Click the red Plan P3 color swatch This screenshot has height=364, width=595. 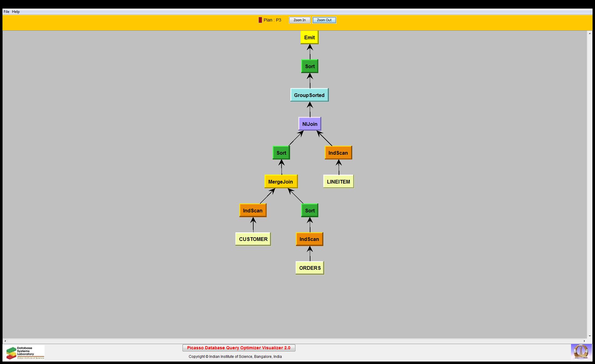point(260,20)
